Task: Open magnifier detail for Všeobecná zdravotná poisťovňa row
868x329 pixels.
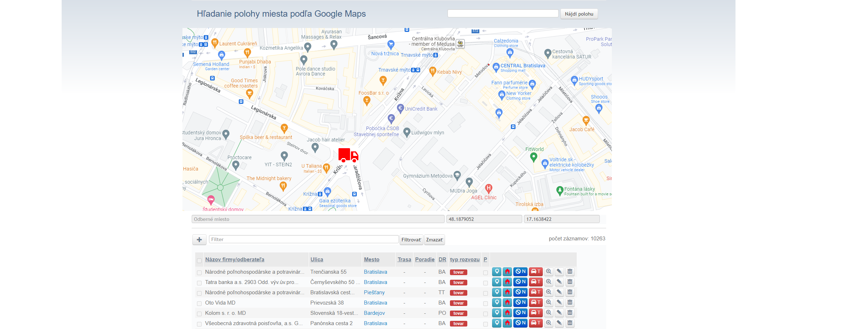Action: (549, 323)
